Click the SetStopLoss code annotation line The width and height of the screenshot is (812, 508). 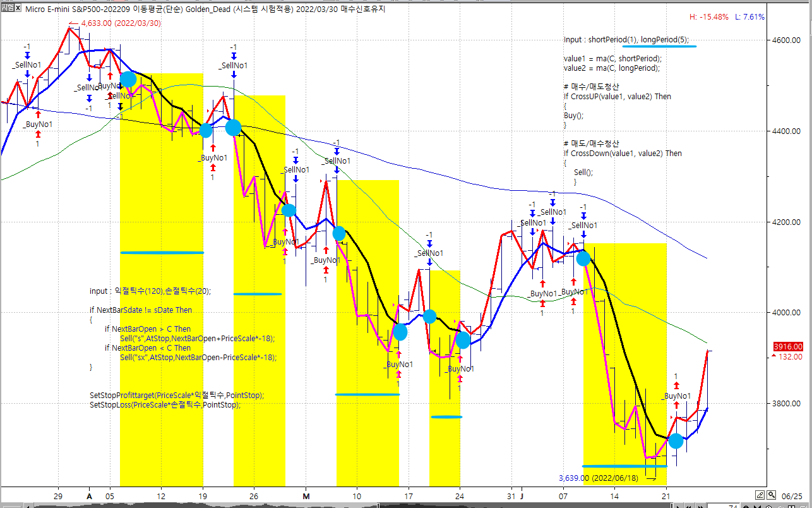(x=165, y=405)
